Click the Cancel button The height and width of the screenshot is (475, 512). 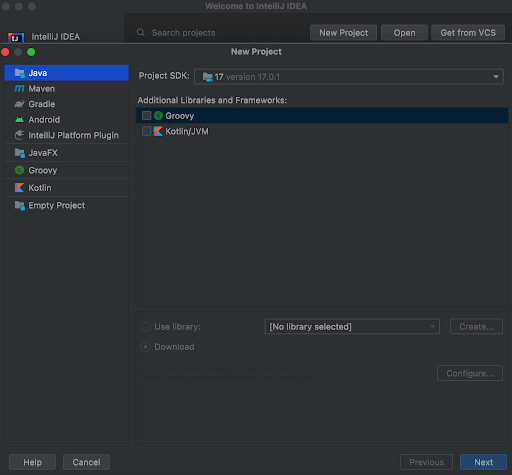click(86, 462)
